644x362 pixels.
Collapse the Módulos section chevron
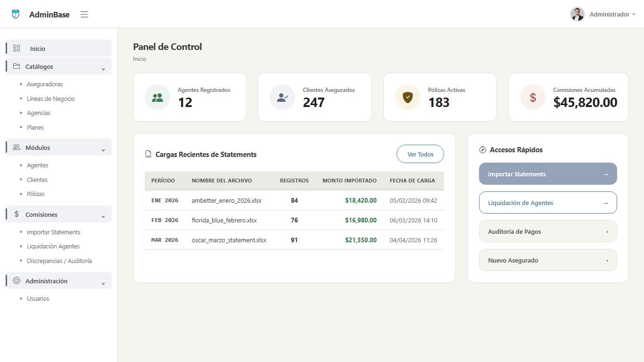(x=103, y=150)
